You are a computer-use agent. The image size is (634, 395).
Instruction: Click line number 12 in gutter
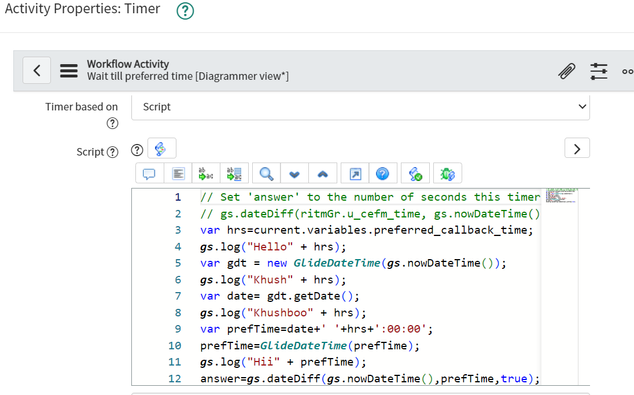click(175, 379)
